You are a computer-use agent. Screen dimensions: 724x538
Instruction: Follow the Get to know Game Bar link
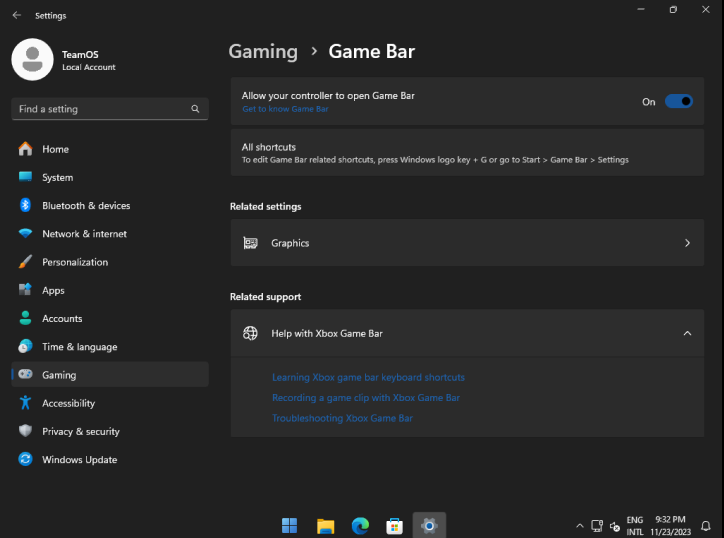coord(285,109)
